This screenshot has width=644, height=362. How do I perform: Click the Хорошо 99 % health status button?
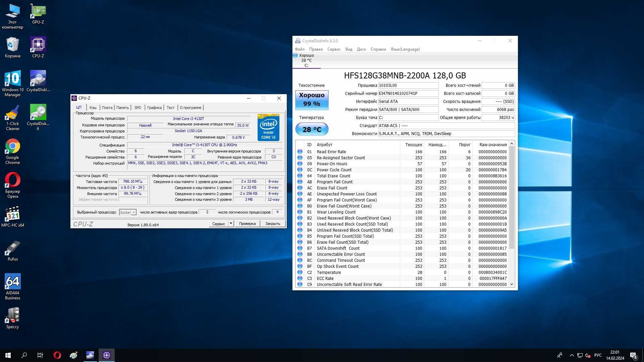[x=312, y=100]
